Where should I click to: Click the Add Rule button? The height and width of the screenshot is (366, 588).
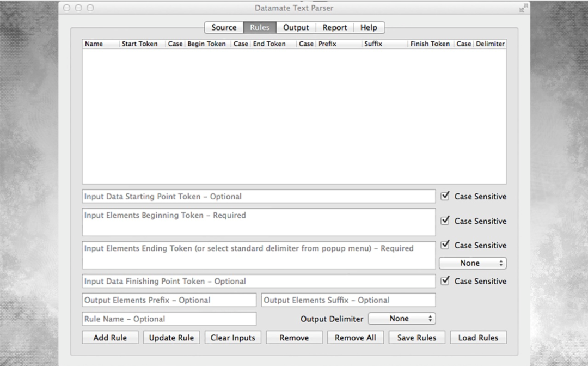coord(110,338)
